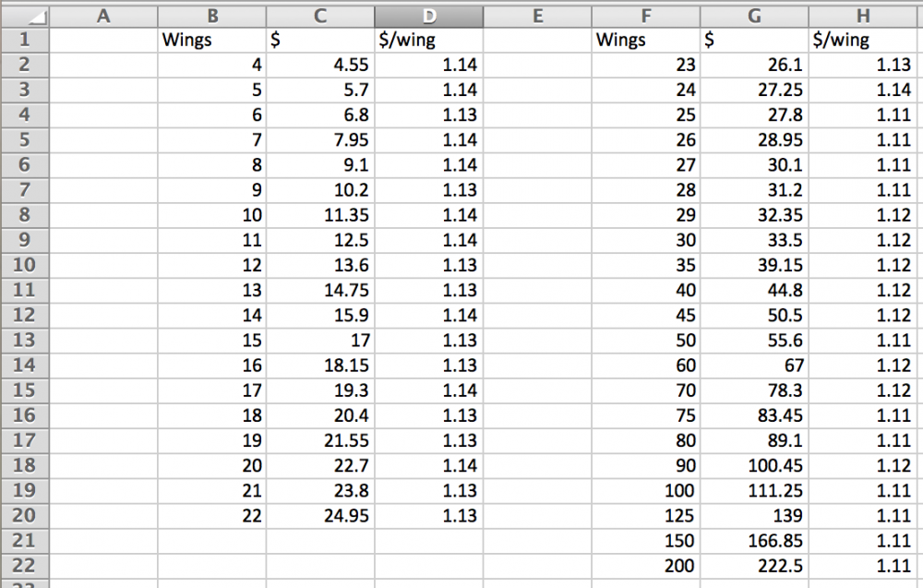
Task: Click the price cell for 15 wings
Action: pos(320,341)
